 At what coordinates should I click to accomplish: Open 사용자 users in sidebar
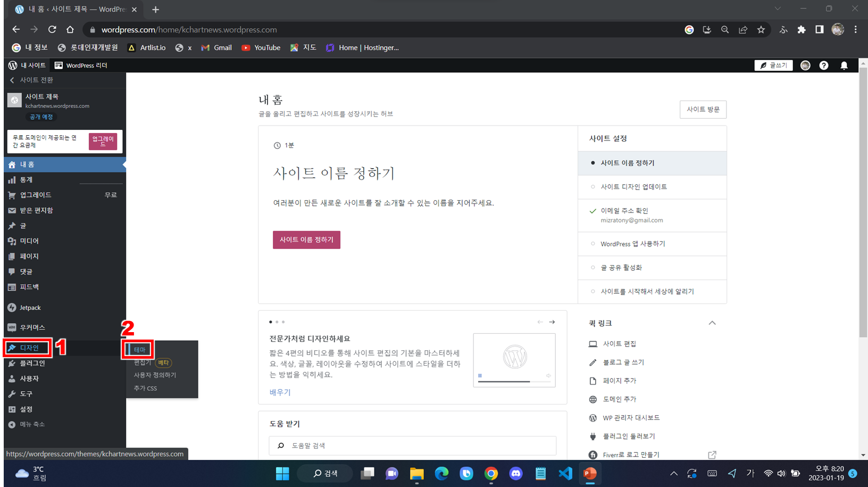pyautogui.click(x=64, y=378)
